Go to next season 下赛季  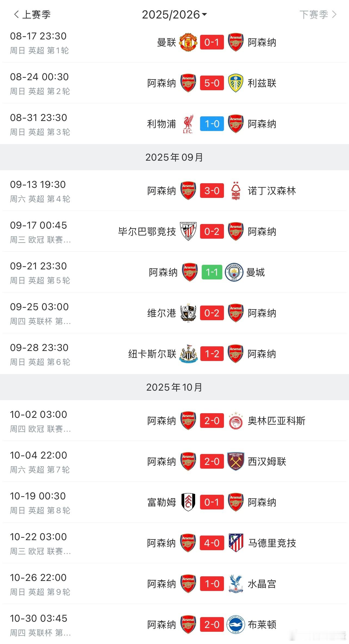point(318,14)
